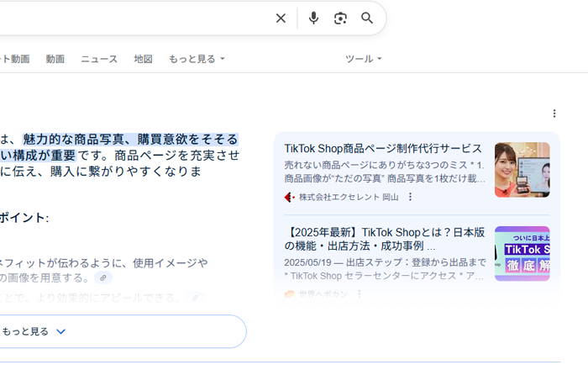Switch to the 動画 tab
588x370 pixels.
click(55, 59)
